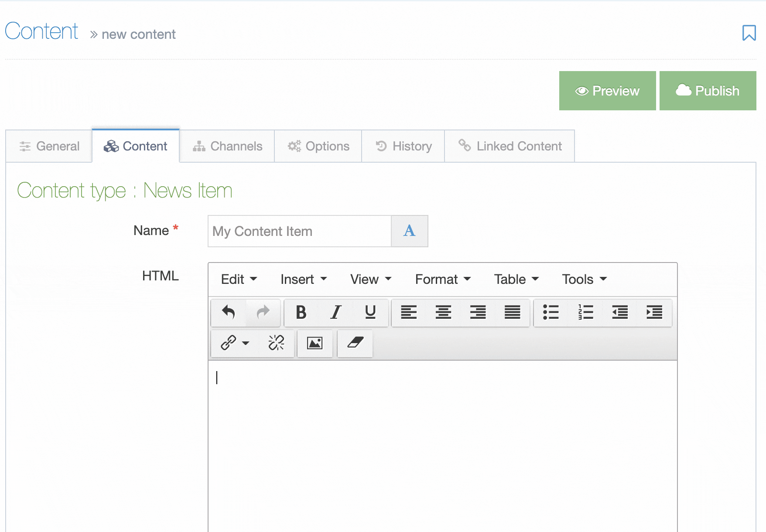The image size is (766, 532).
Task: Insert a numbered list
Action: tap(585, 312)
